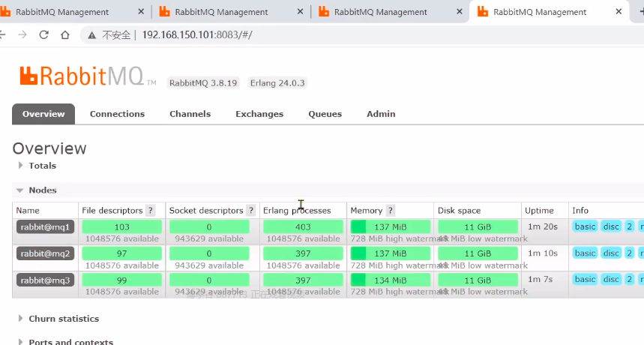Close the first RabbitMQ Management browser tab
This screenshot has width=644, height=345.
click(141, 12)
